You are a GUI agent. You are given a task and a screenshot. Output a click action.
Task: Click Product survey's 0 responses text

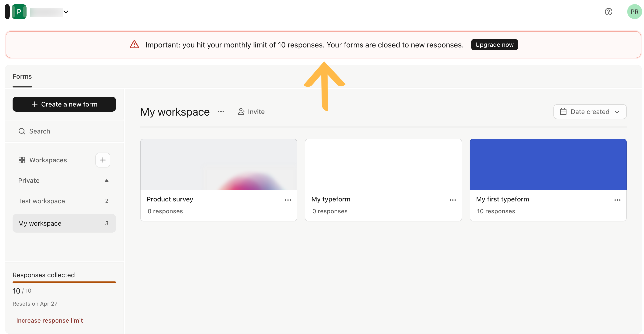pos(165,211)
